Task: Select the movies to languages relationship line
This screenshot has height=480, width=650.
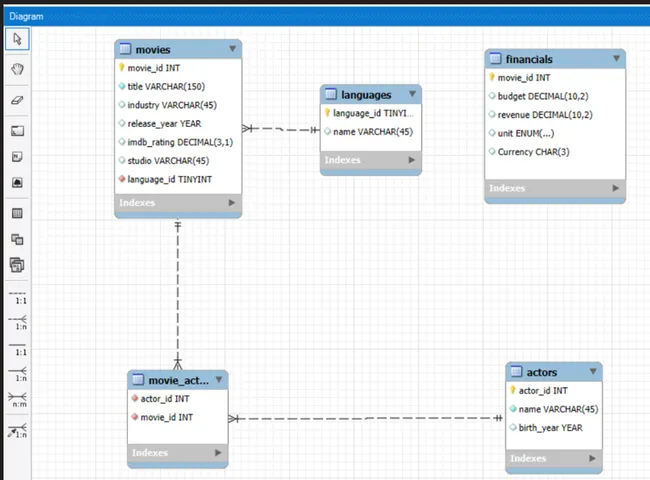Action: (281, 129)
